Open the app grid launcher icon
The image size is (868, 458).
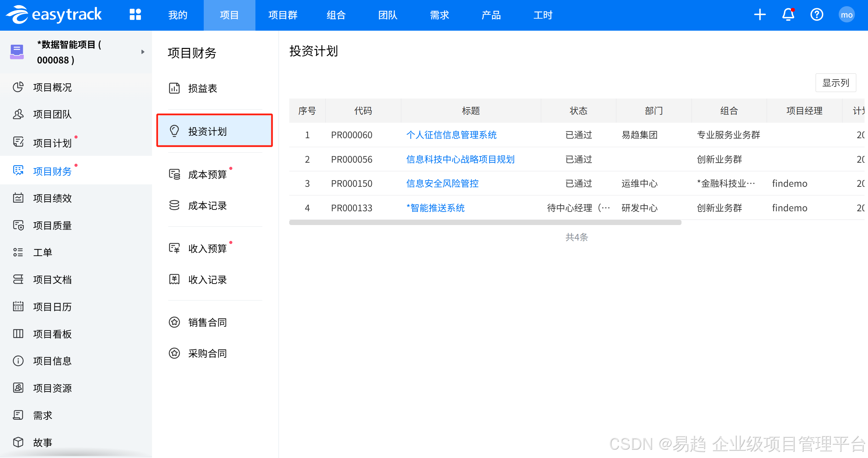pyautogui.click(x=135, y=15)
